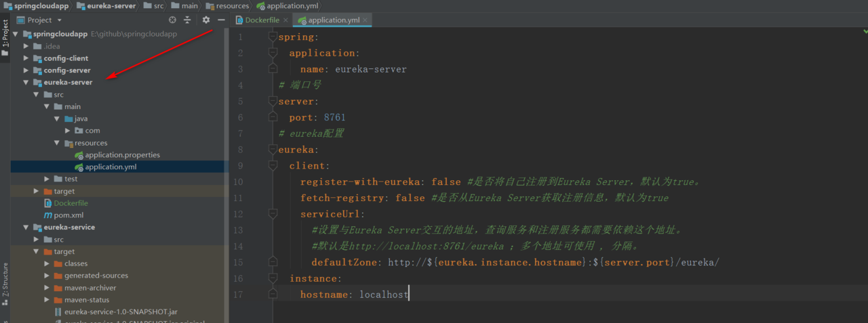Click eureka-server breadcrumb in navigation bar
Screen dimensions: 868x323
click(x=107, y=5)
